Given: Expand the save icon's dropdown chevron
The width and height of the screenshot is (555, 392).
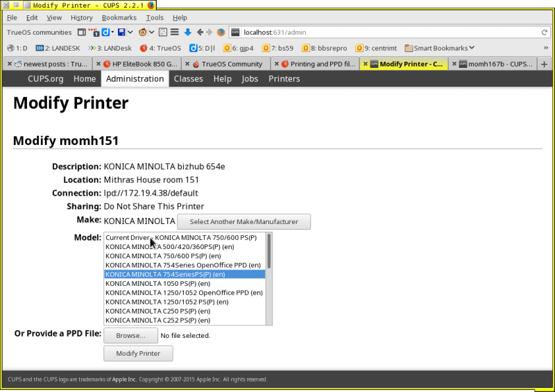Looking at the screenshot, I should [x=130, y=32].
